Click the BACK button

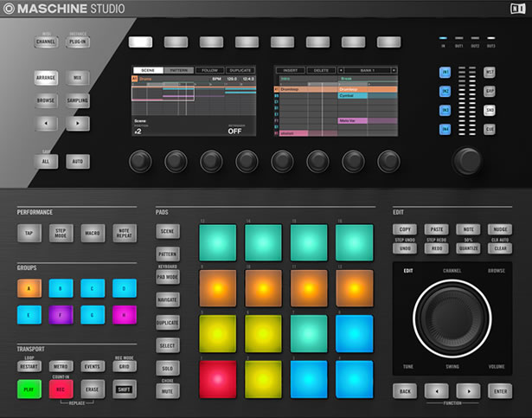pyautogui.click(x=405, y=391)
